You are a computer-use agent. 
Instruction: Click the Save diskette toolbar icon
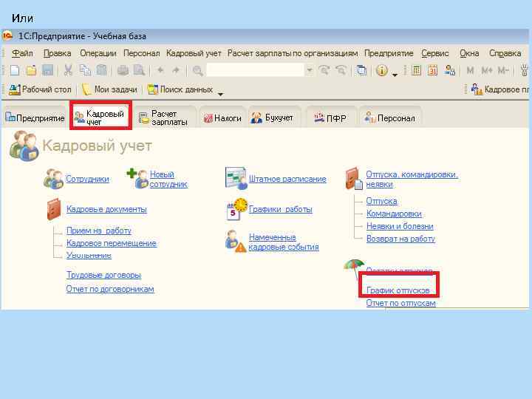(47, 70)
